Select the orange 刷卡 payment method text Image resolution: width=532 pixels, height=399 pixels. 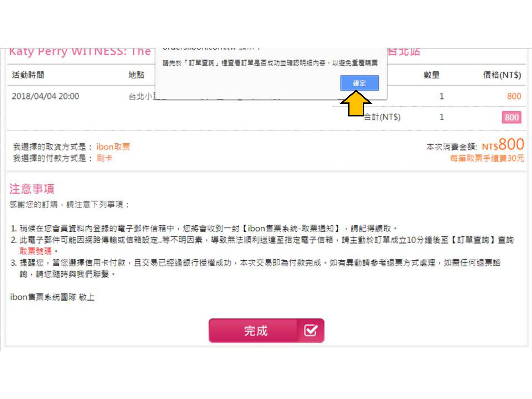104,158
